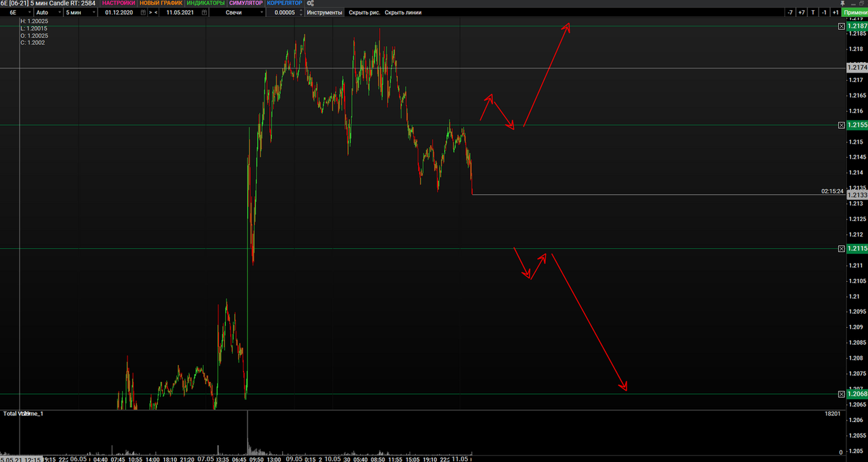Click the +1 day shift button
The image size is (868, 462).
click(x=835, y=12)
